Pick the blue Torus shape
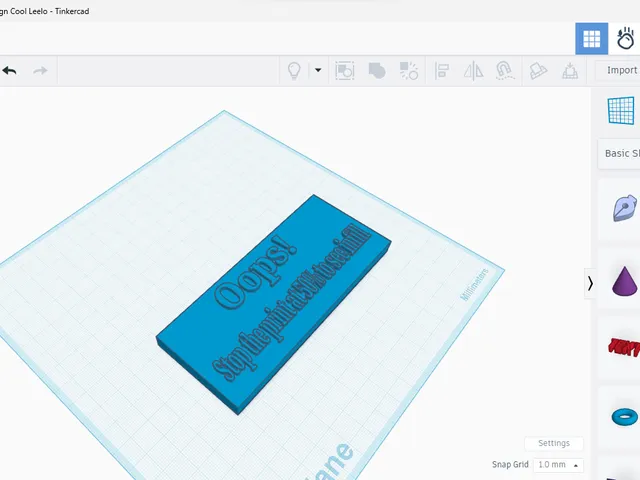 click(x=624, y=417)
